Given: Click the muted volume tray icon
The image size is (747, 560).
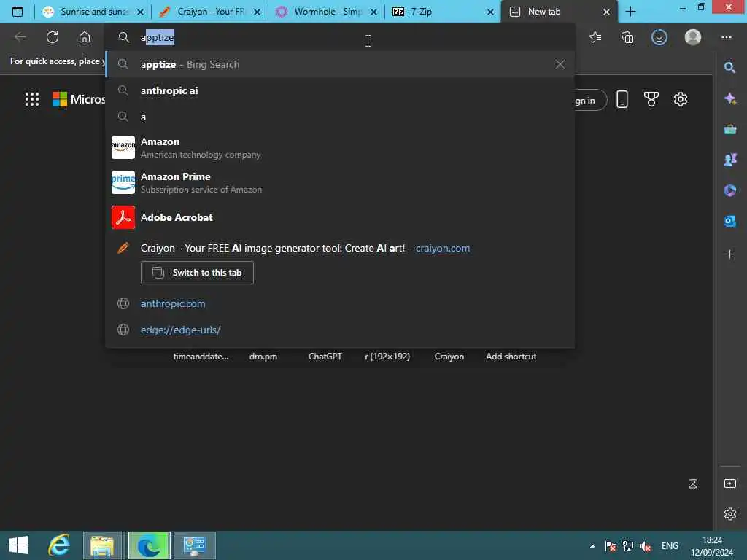Looking at the screenshot, I should coord(646,546).
